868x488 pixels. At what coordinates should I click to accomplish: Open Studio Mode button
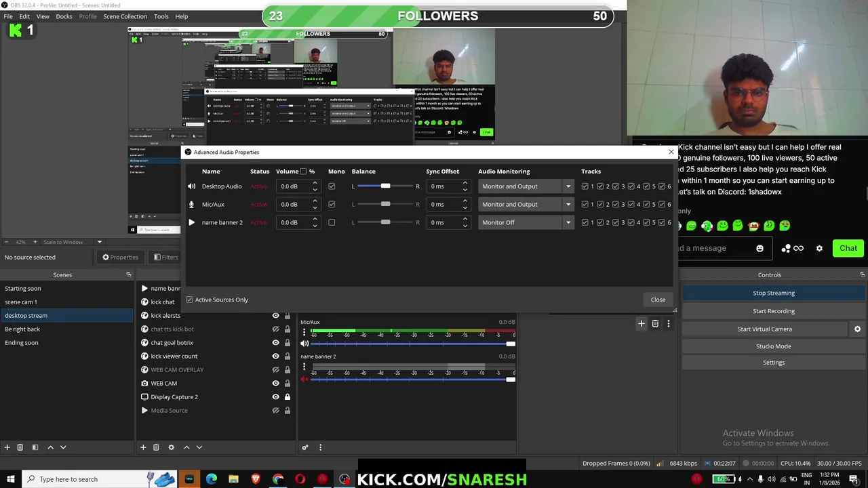click(774, 346)
